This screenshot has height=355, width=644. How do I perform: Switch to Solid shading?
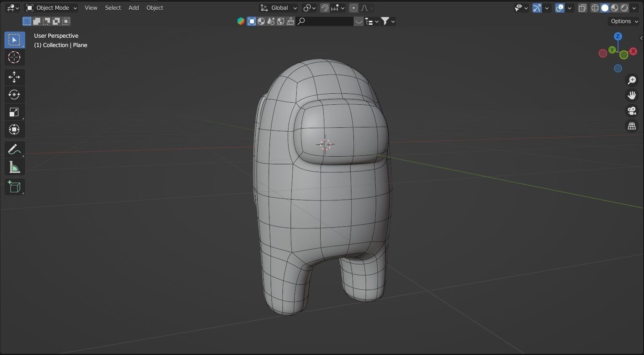605,8
